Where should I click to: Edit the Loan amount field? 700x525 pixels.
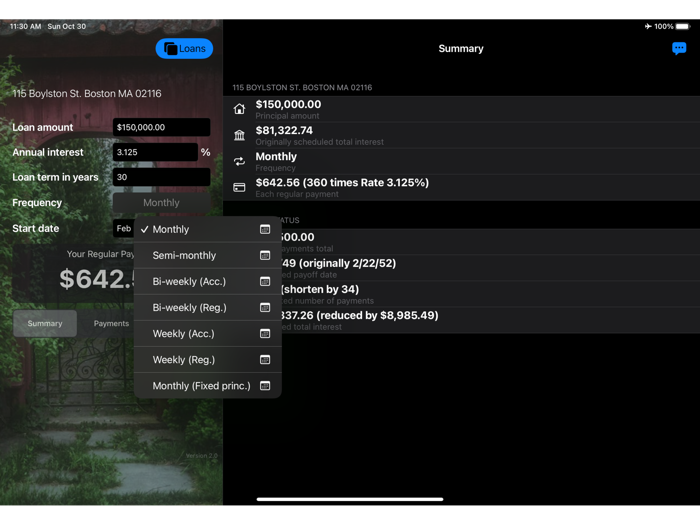[x=161, y=127]
